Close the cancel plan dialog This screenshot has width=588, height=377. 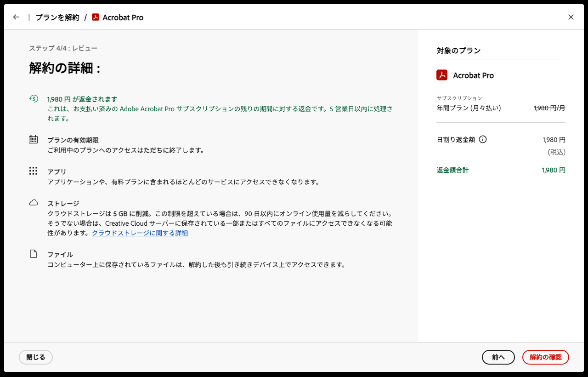[x=571, y=17]
